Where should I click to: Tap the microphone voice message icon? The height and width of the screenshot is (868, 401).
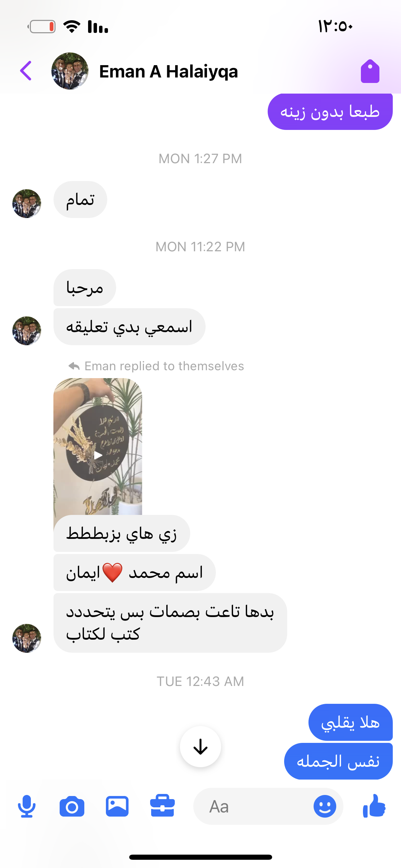(27, 806)
